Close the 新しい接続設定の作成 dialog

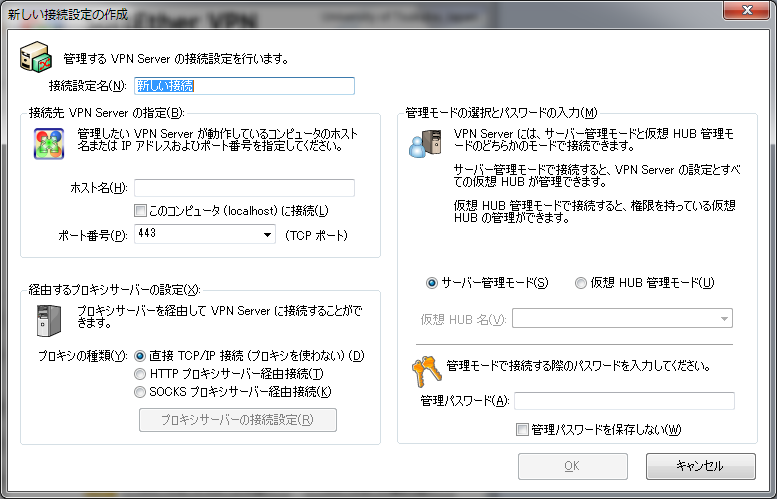pyautogui.click(x=747, y=10)
